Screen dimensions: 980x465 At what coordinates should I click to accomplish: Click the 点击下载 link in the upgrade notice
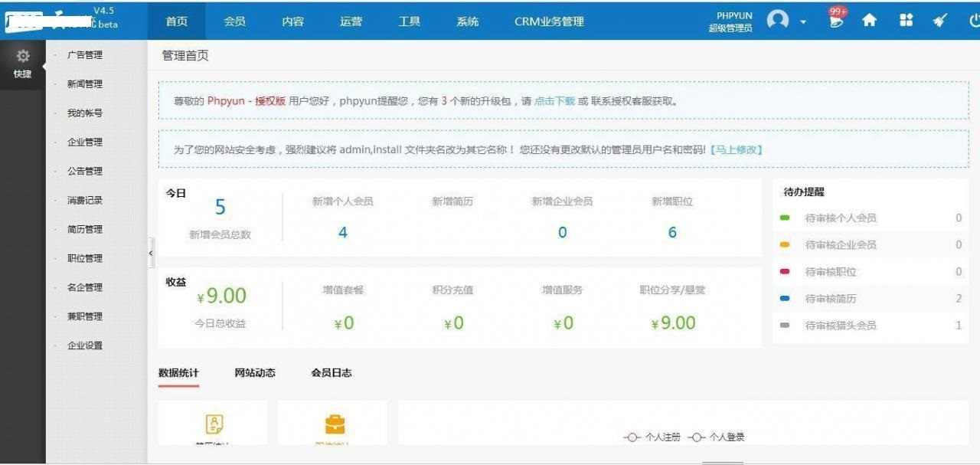[x=554, y=100]
